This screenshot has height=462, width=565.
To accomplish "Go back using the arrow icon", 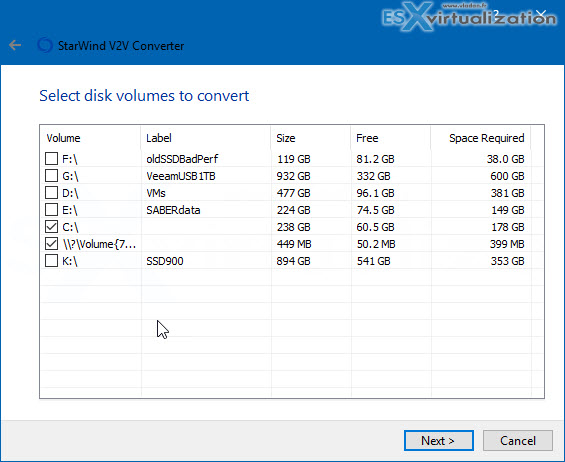I will point(15,45).
